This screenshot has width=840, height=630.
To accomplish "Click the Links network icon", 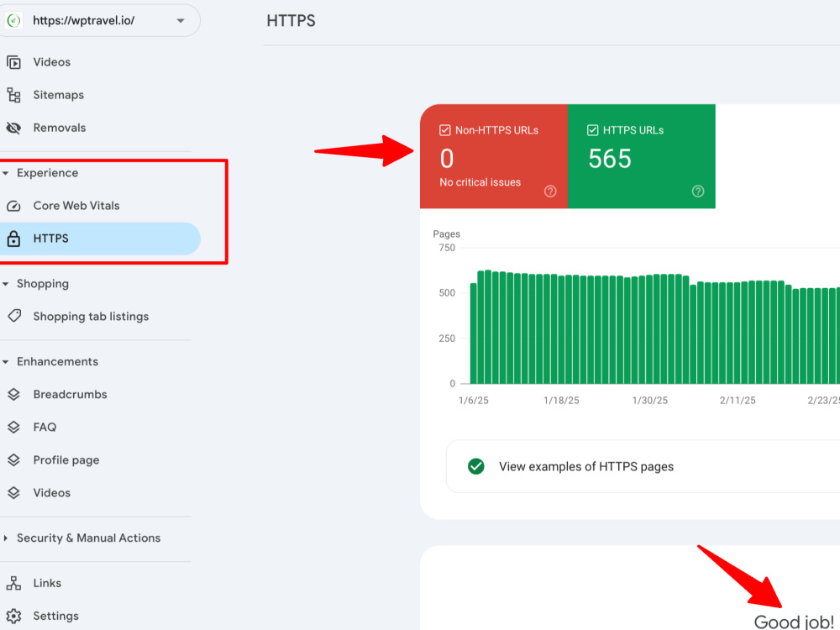I will pyautogui.click(x=13, y=583).
